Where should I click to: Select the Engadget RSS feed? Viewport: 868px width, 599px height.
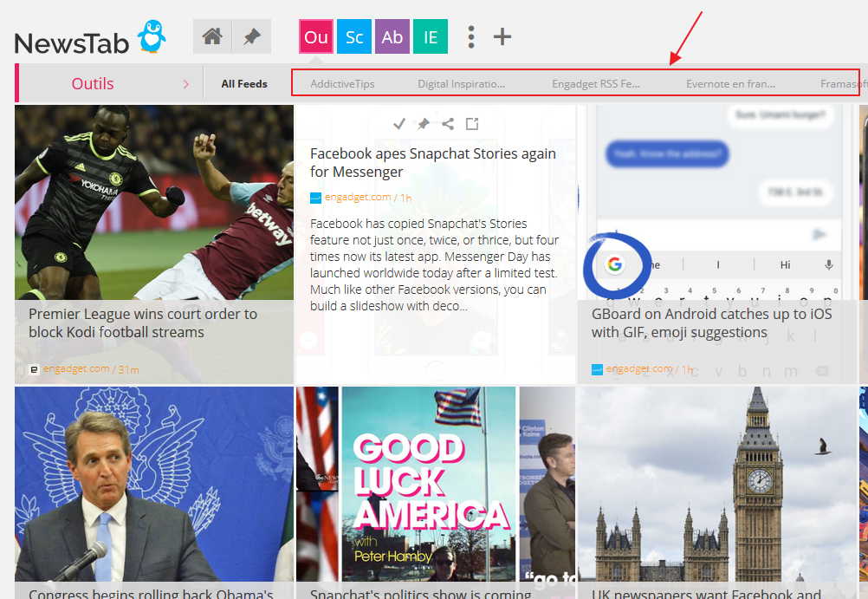[x=596, y=84]
